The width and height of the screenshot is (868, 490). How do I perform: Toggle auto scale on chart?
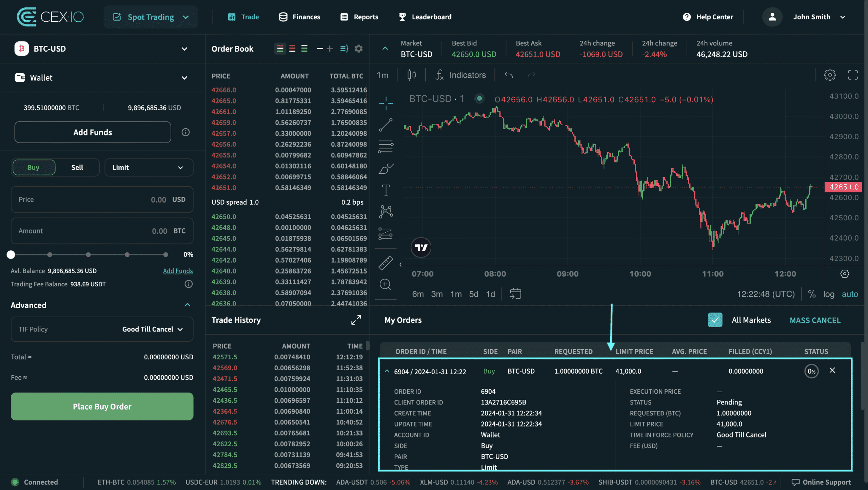[850, 294]
